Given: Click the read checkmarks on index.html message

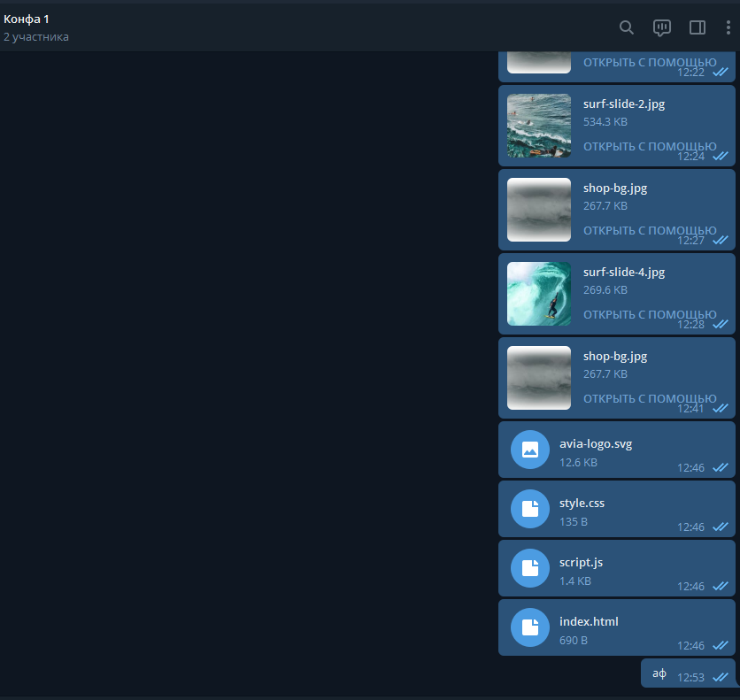Looking at the screenshot, I should 721,645.
